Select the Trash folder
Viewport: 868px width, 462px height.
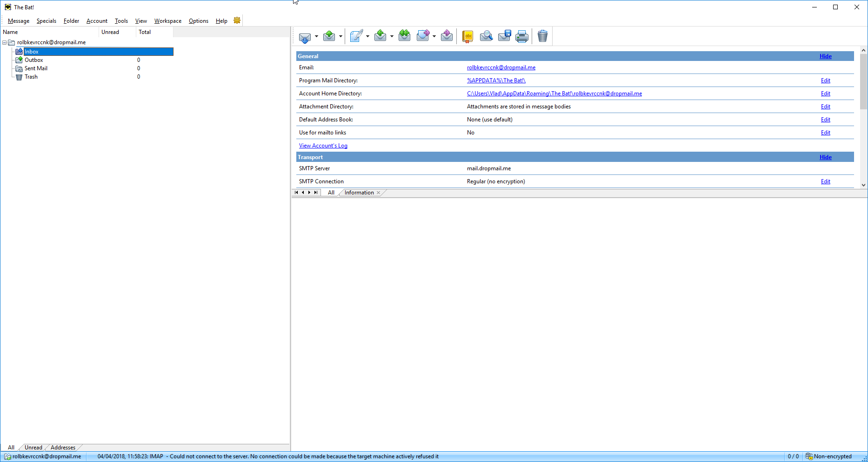[x=31, y=77]
